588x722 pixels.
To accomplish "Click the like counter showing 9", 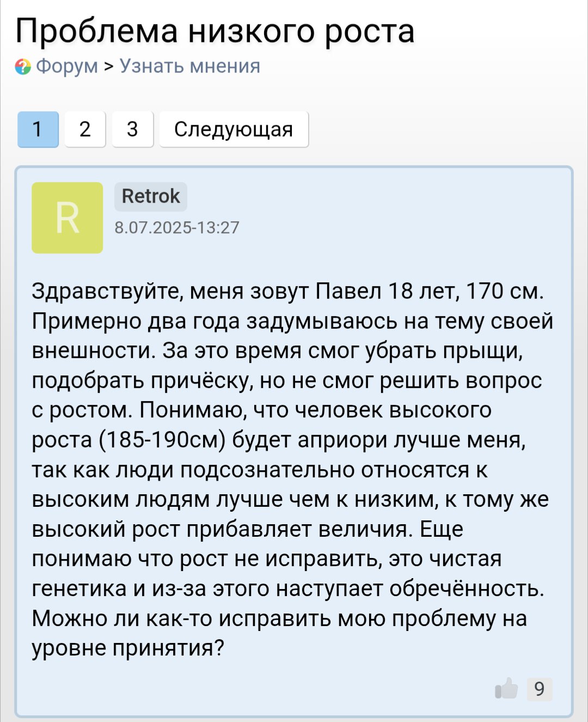I will point(540,689).
